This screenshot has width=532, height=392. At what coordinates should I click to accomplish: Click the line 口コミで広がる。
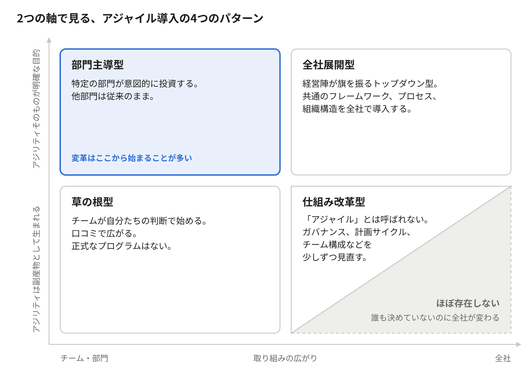coord(104,233)
